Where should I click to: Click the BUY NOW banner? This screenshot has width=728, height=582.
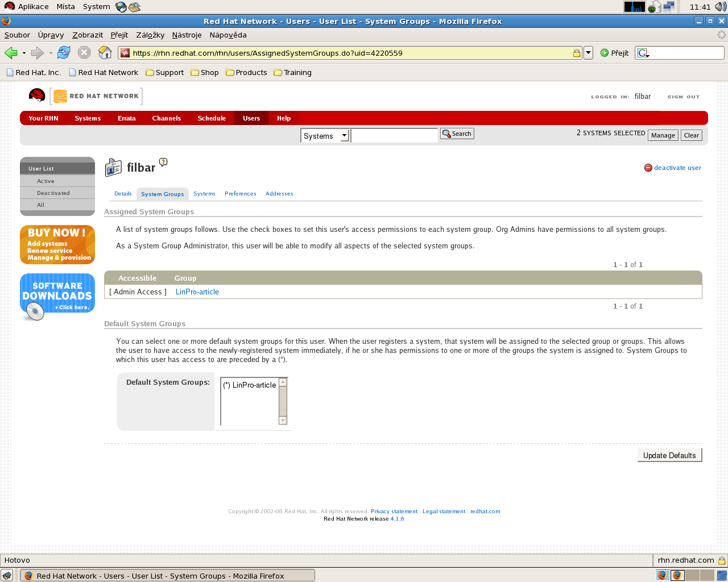57,244
